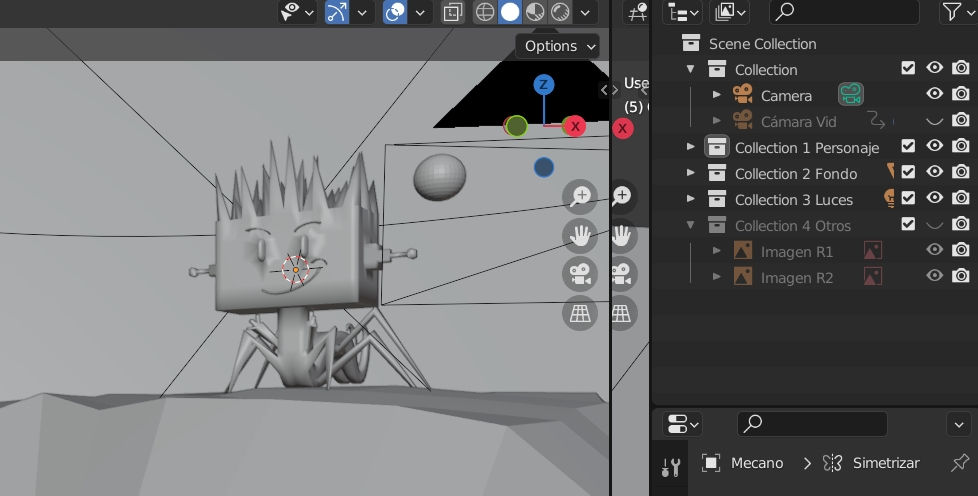Toggle viewport gizmos icon
The height and width of the screenshot is (496, 978).
(337, 12)
